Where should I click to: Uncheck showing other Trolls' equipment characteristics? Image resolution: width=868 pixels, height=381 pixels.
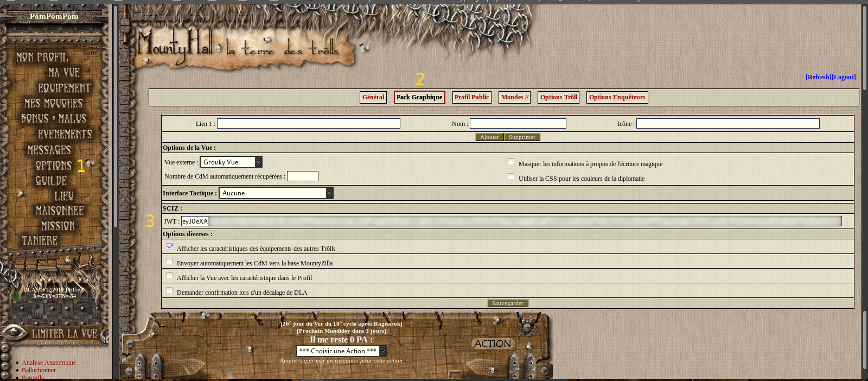pos(170,246)
